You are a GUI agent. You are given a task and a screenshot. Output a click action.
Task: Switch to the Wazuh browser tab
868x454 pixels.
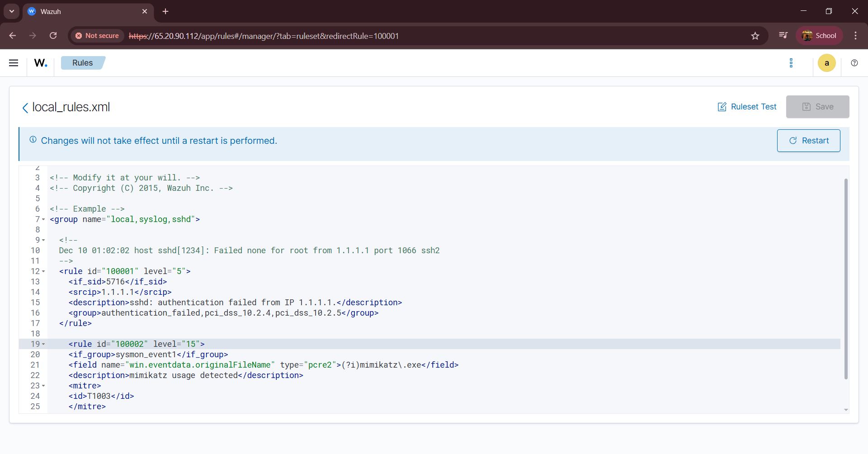[86, 11]
